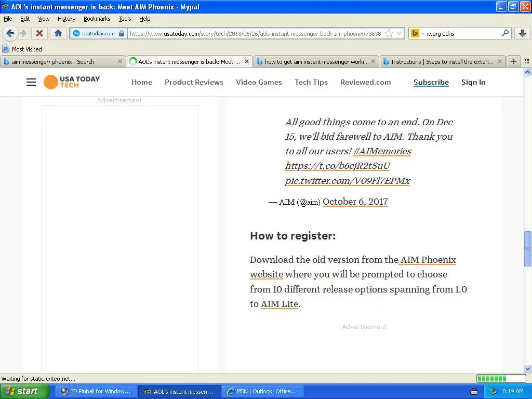Open the Product Reviews nav link
The image size is (532, 399).
(194, 82)
